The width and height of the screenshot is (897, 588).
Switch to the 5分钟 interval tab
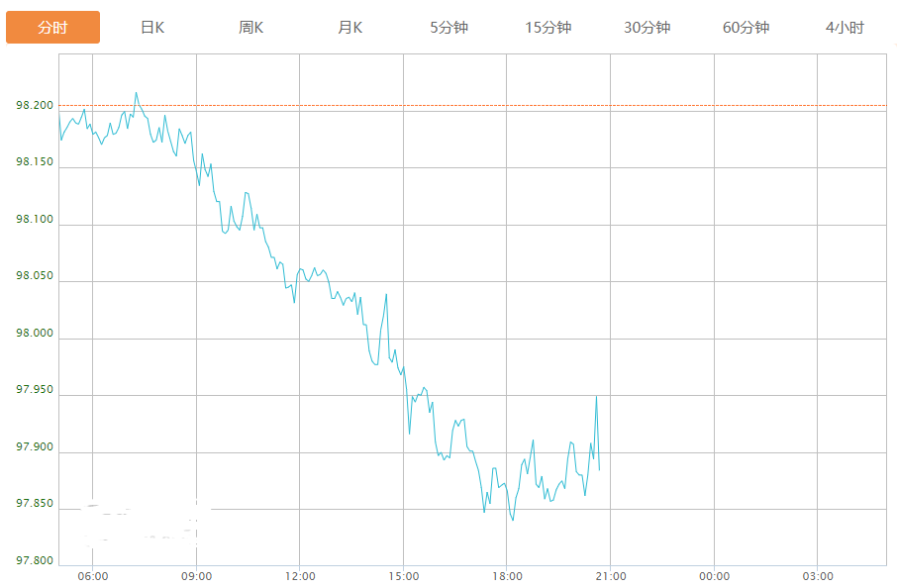(x=448, y=28)
